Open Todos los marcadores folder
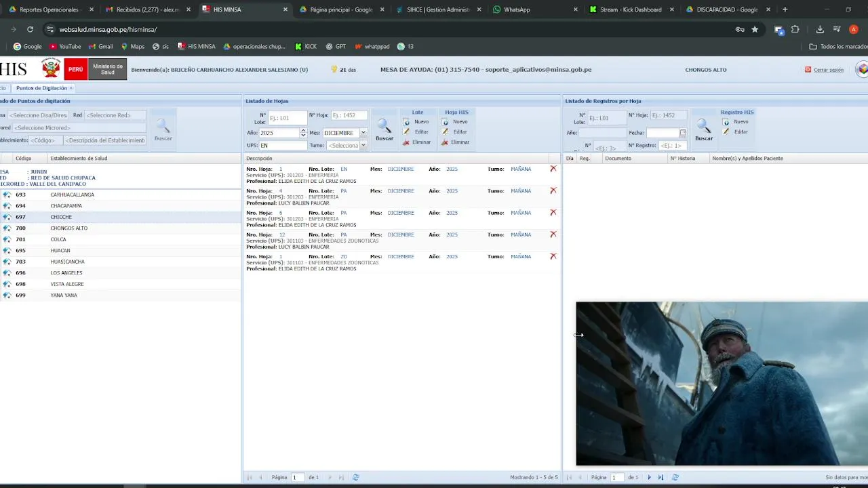The image size is (868, 488). click(838, 47)
